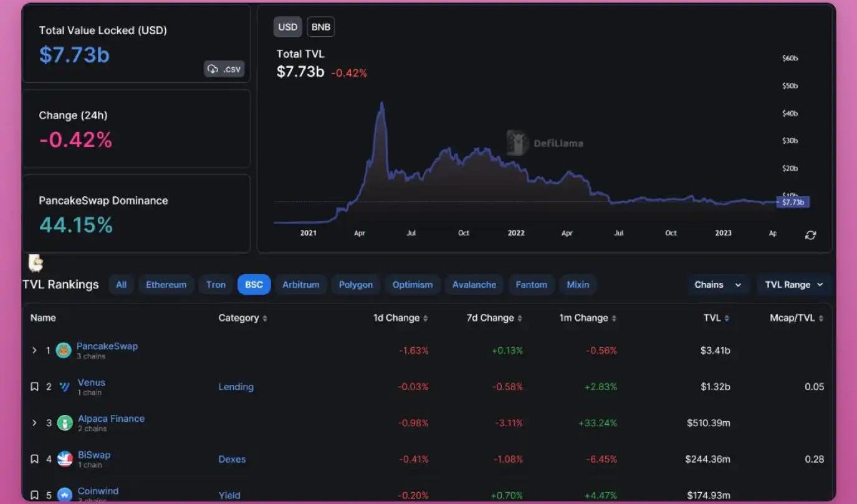
Task: Open the Alpaca Finance protocol link
Action: point(111,419)
